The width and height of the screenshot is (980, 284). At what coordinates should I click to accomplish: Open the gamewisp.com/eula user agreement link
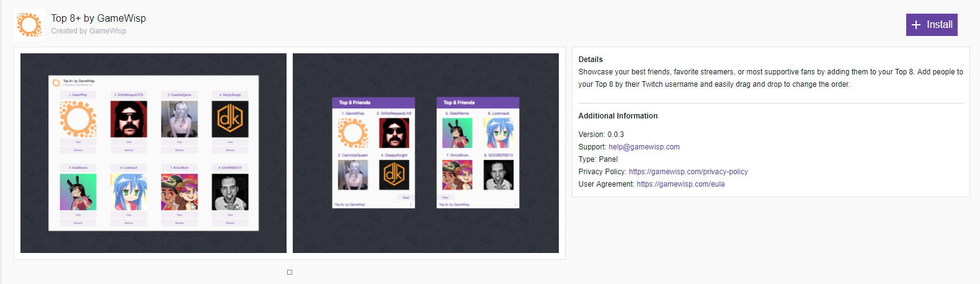[680, 184]
